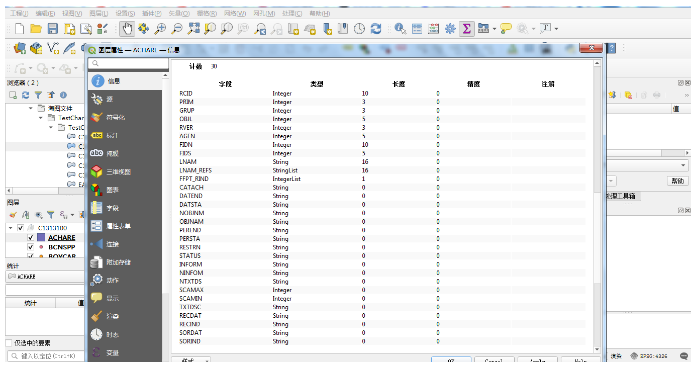Open the field calculator icon
This screenshot has height=371, width=699.
(433, 29)
